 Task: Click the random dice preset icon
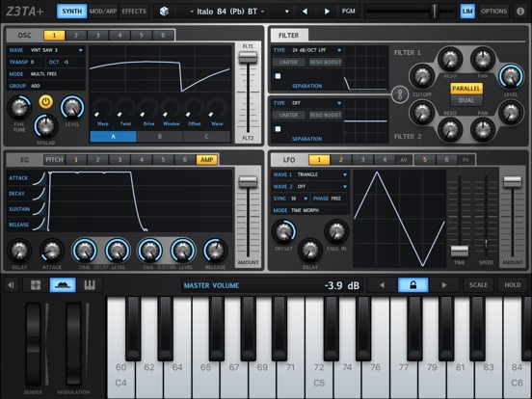[x=164, y=12]
